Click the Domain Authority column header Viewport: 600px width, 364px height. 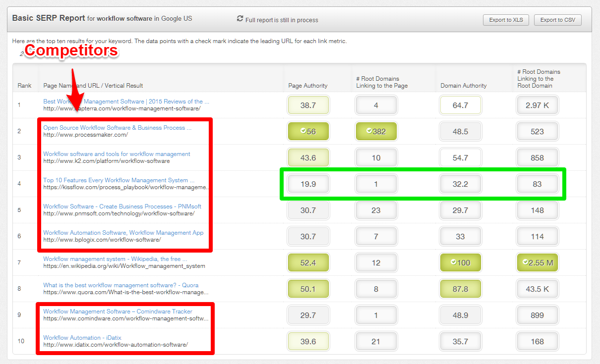[x=464, y=86]
